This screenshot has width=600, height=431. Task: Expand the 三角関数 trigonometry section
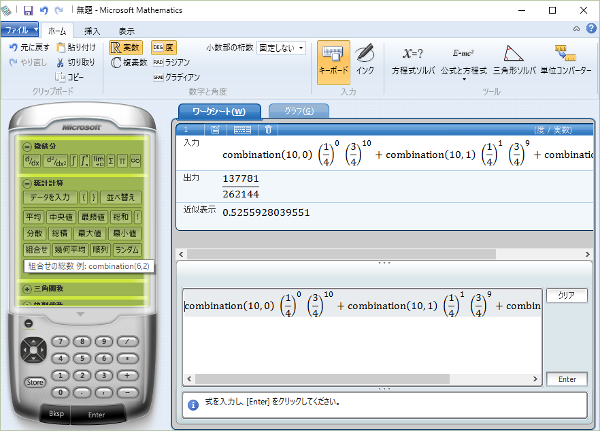tap(27, 289)
